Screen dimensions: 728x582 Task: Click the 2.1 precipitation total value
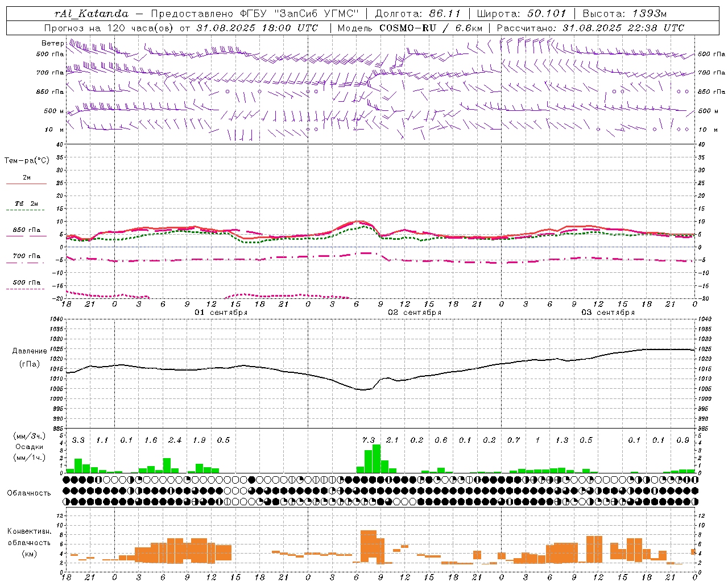tap(392, 440)
